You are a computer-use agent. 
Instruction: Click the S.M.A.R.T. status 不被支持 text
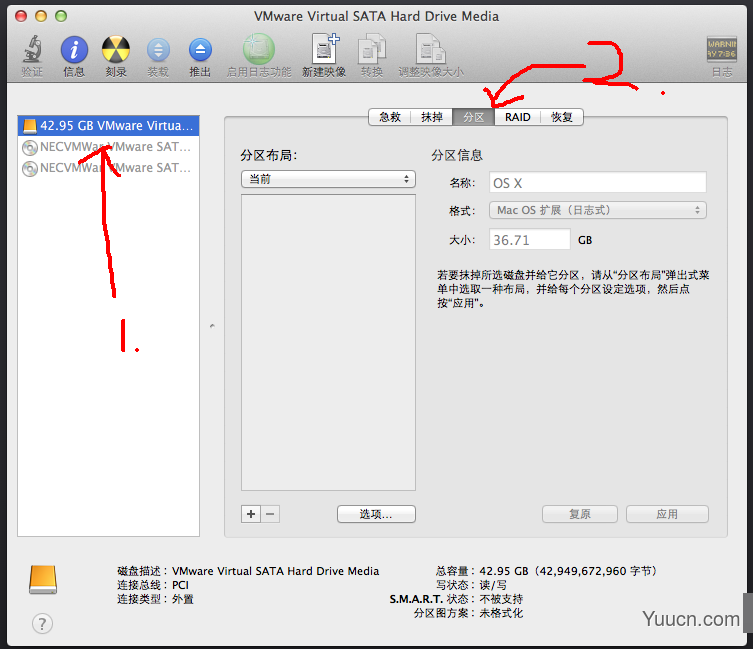501,599
